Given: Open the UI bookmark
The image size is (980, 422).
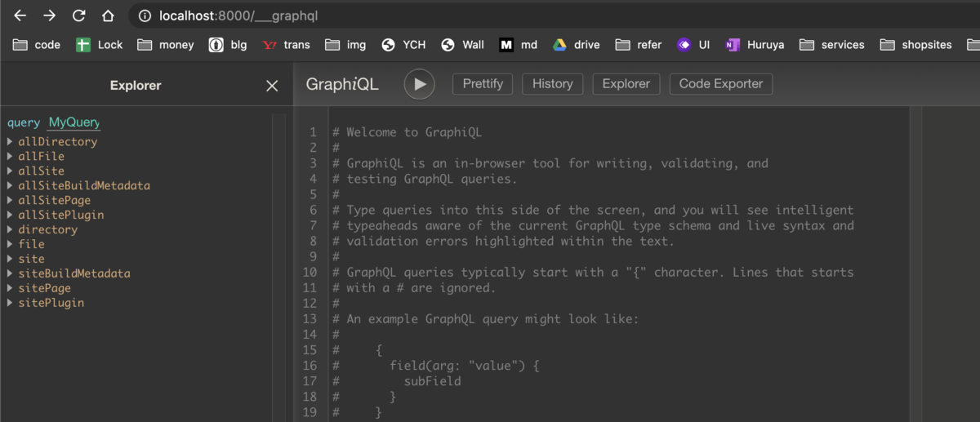Looking at the screenshot, I should (x=693, y=45).
